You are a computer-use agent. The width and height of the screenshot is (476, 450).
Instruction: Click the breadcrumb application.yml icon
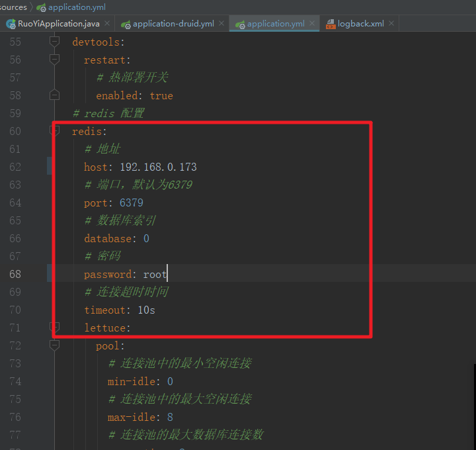coord(41,7)
